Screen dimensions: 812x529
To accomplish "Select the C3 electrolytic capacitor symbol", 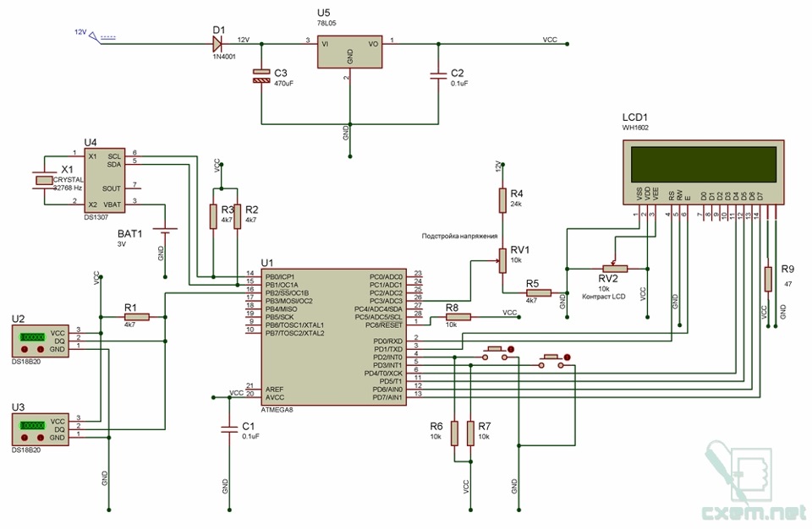I will pyautogui.click(x=261, y=76).
